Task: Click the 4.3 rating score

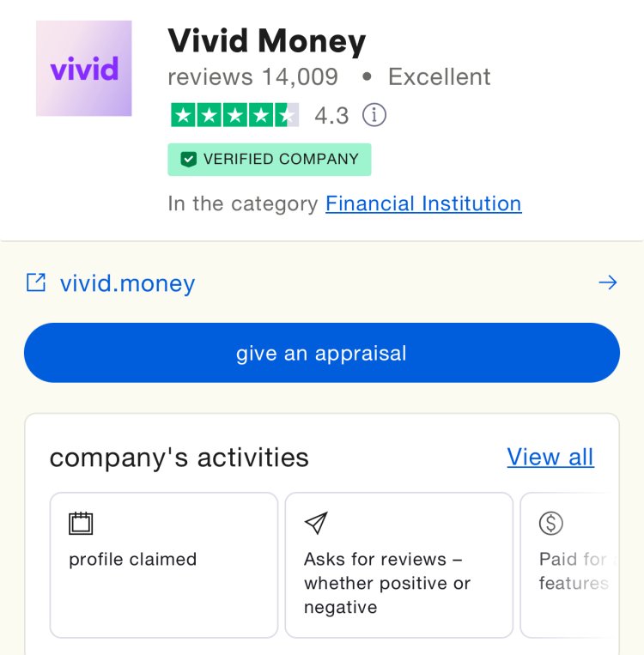Action: point(331,116)
